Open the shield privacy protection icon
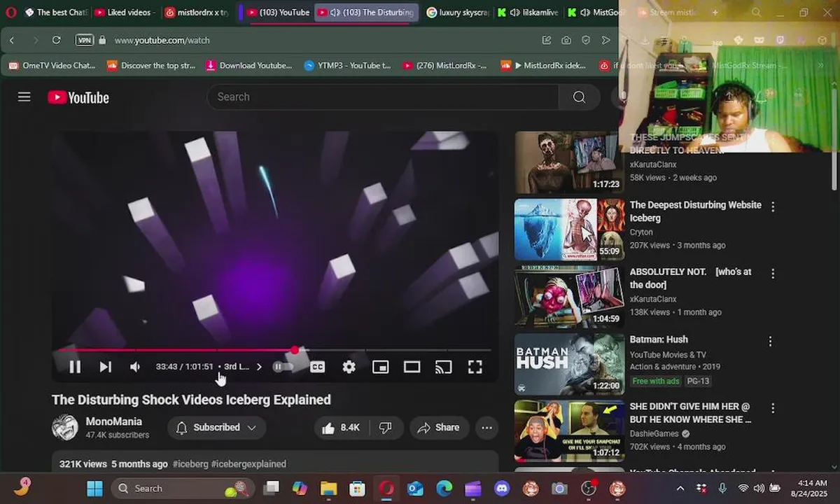This screenshot has width=840, height=504. [x=586, y=41]
